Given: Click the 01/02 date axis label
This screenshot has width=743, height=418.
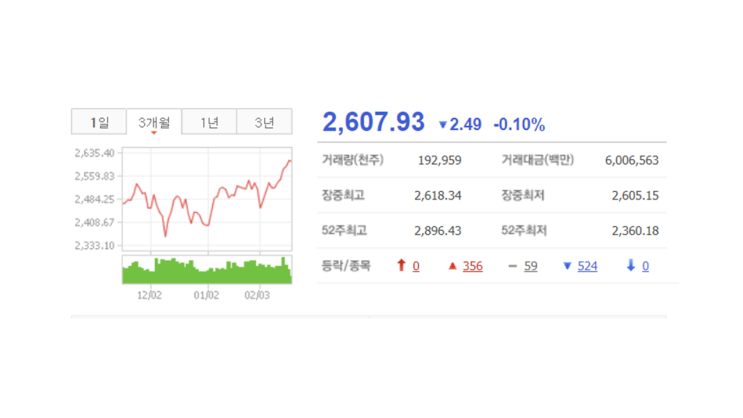Looking at the screenshot, I should [206, 295].
